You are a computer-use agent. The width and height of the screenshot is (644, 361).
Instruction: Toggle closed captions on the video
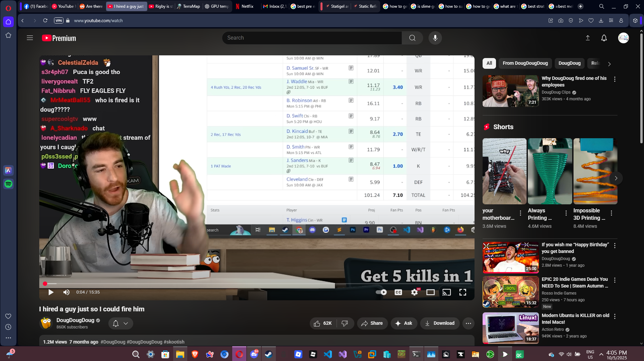tap(398, 292)
